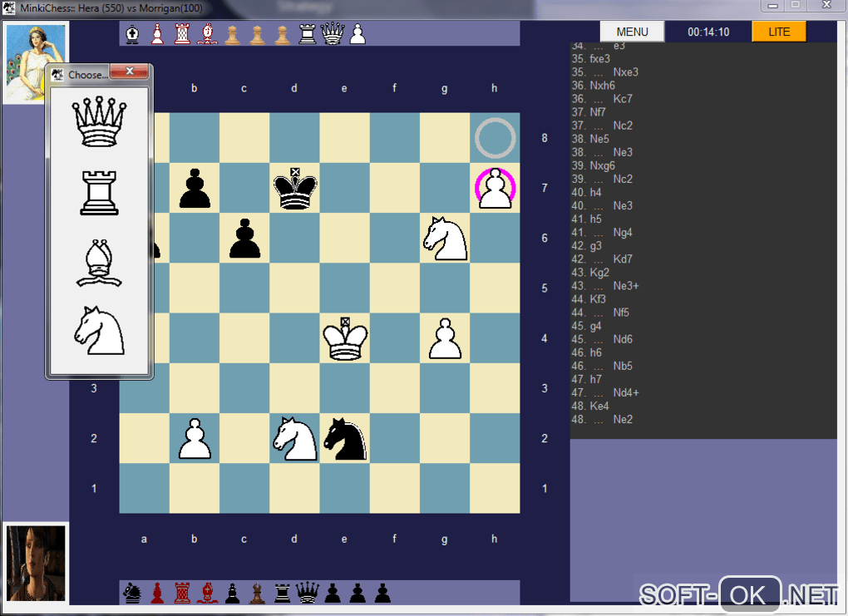848x616 pixels.
Task: Click the solid red pawn in the bottom captured row
Action: tap(157, 594)
